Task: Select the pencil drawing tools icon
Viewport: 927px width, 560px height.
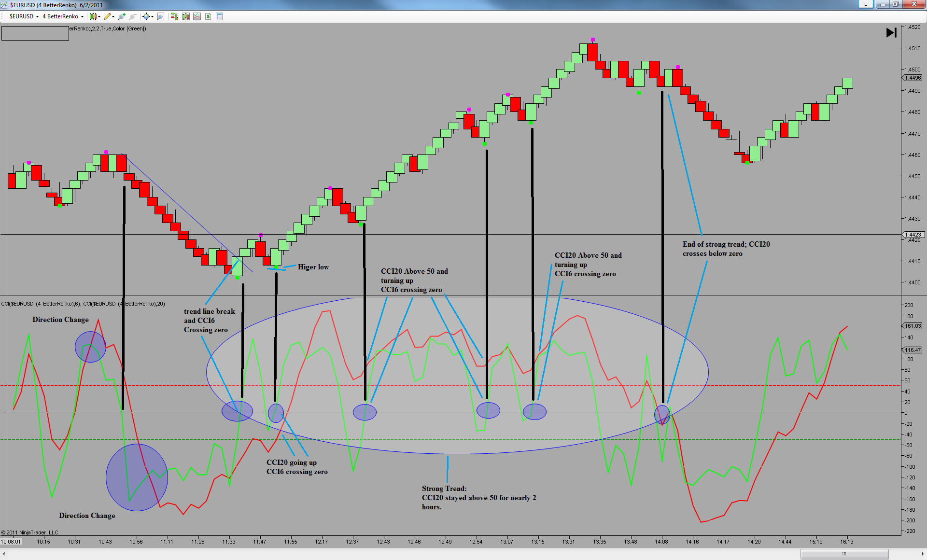Action: [107, 16]
